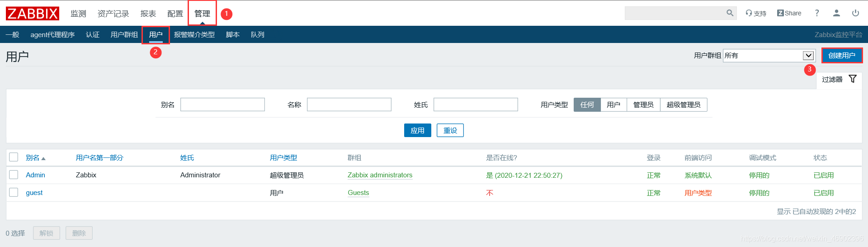Click the ZABBIX logo
This screenshot has height=247, width=868.
32,14
